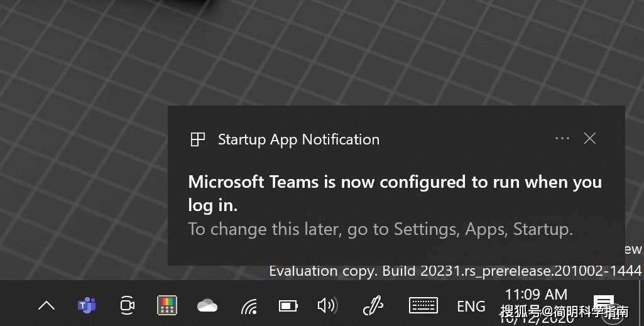
Task: Open Microsoft Teams from the system tray
Action: [x=87, y=305]
